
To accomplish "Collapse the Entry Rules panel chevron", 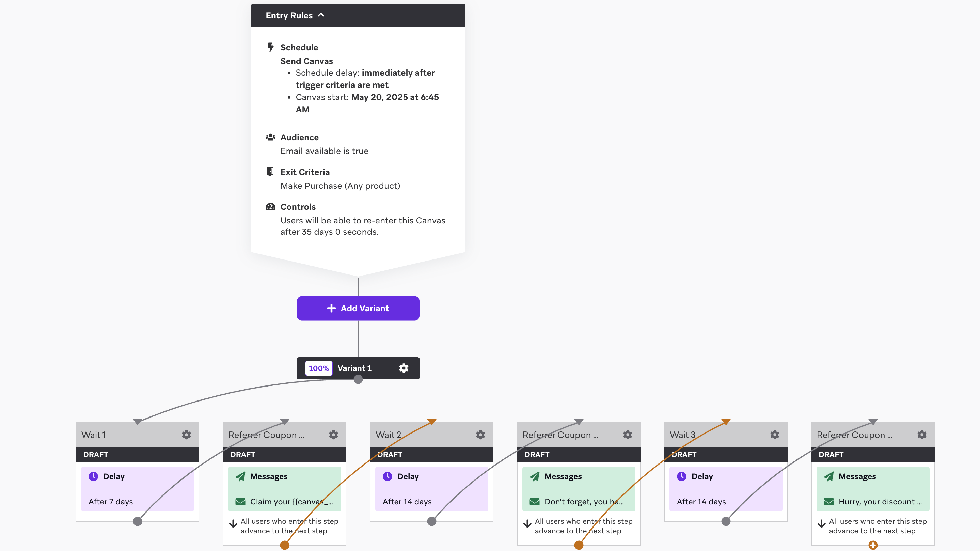I will click(x=321, y=15).
